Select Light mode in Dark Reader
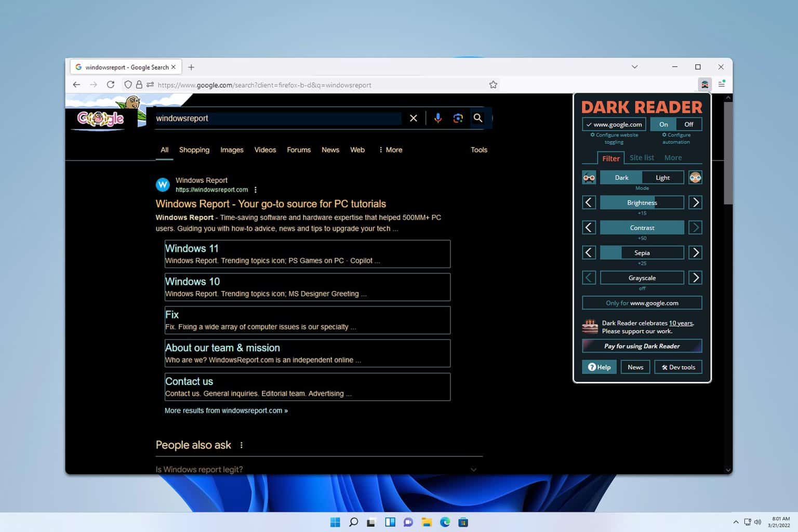Image resolution: width=798 pixels, height=532 pixels. pyautogui.click(x=663, y=178)
